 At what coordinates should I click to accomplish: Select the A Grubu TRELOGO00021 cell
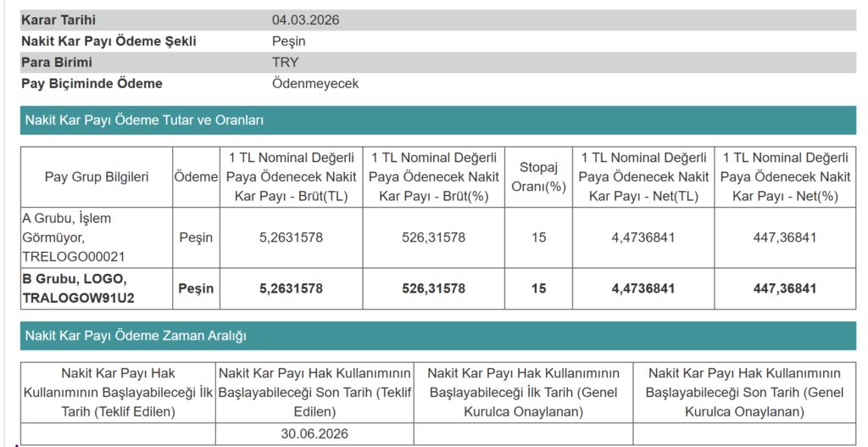[x=97, y=237]
